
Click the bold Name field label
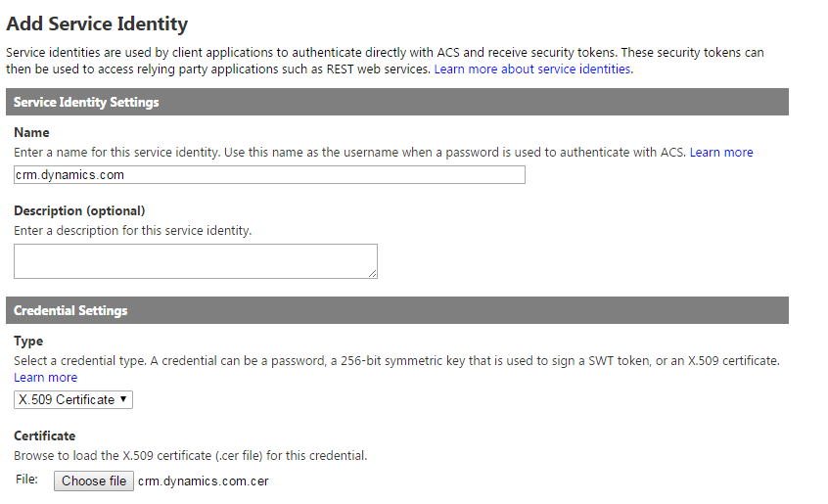point(31,132)
